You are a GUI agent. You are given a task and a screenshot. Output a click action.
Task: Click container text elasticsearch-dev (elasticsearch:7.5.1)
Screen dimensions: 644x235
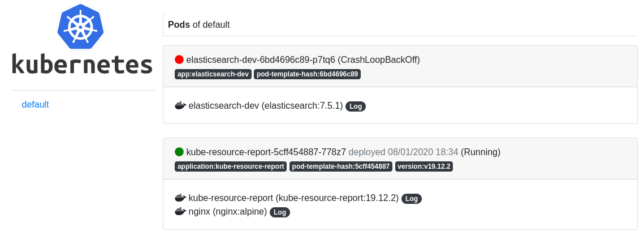[x=266, y=106]
